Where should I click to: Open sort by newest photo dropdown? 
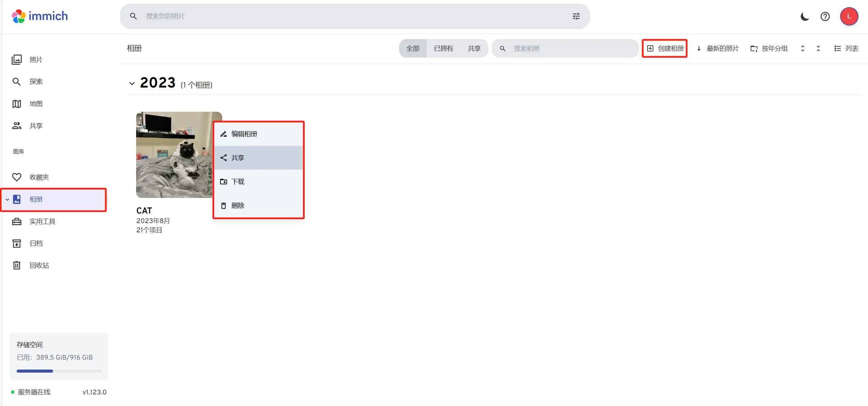pos(718,48)
